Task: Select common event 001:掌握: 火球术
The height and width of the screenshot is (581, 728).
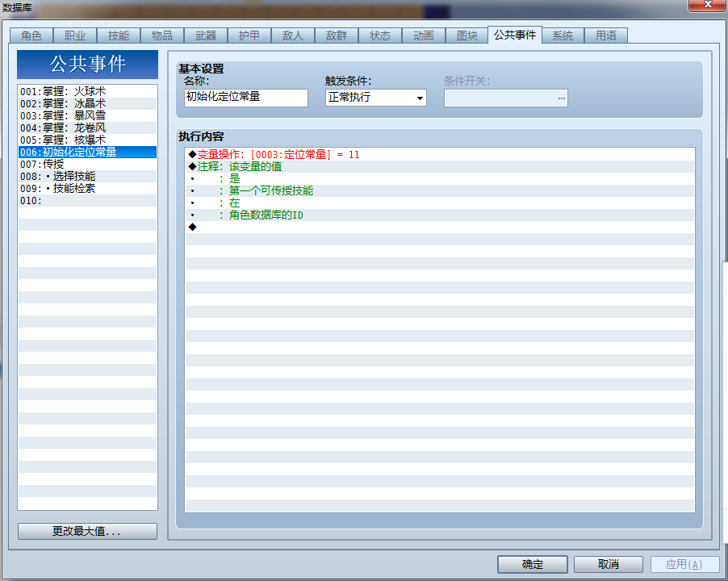Action: tap(87, 91)
